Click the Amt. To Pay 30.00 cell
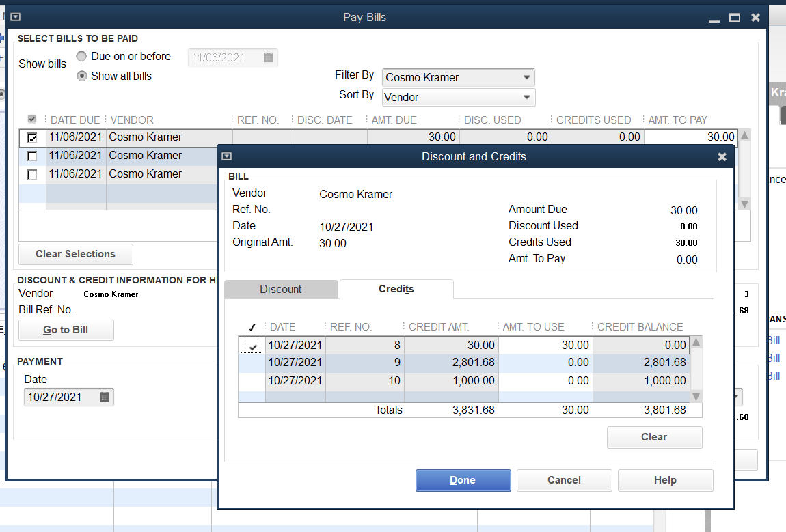786x532 pixels. 691,137
